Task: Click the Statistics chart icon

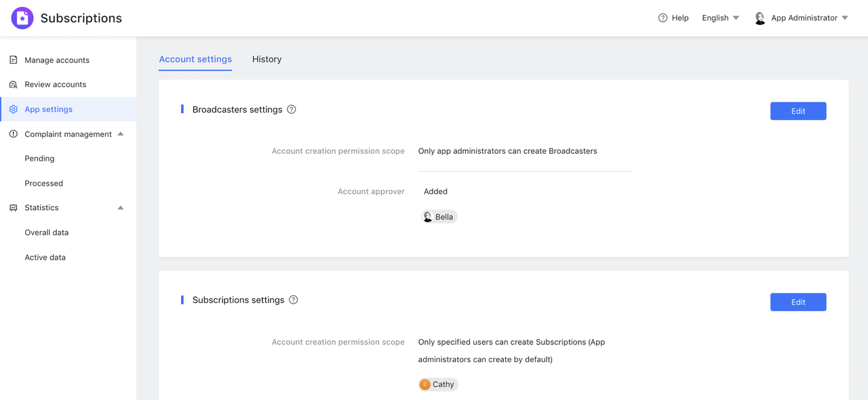Action: point(14,208)
